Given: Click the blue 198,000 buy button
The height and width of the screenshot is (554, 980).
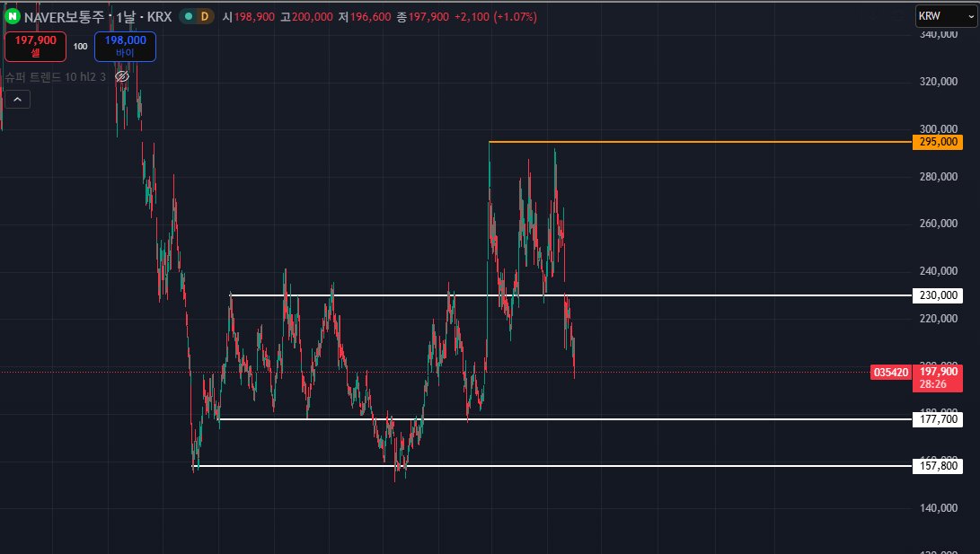Looking at the screenshot, I should 125,47.
